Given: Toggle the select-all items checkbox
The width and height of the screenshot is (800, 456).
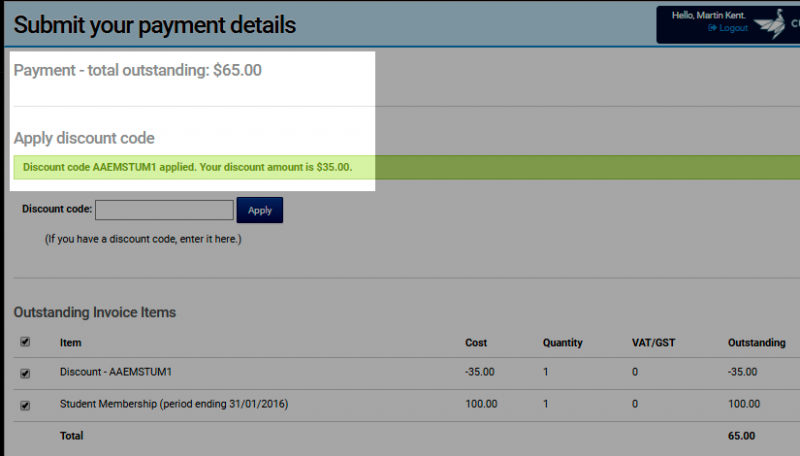Looking at the screenshot, I should tap(25, 342).
